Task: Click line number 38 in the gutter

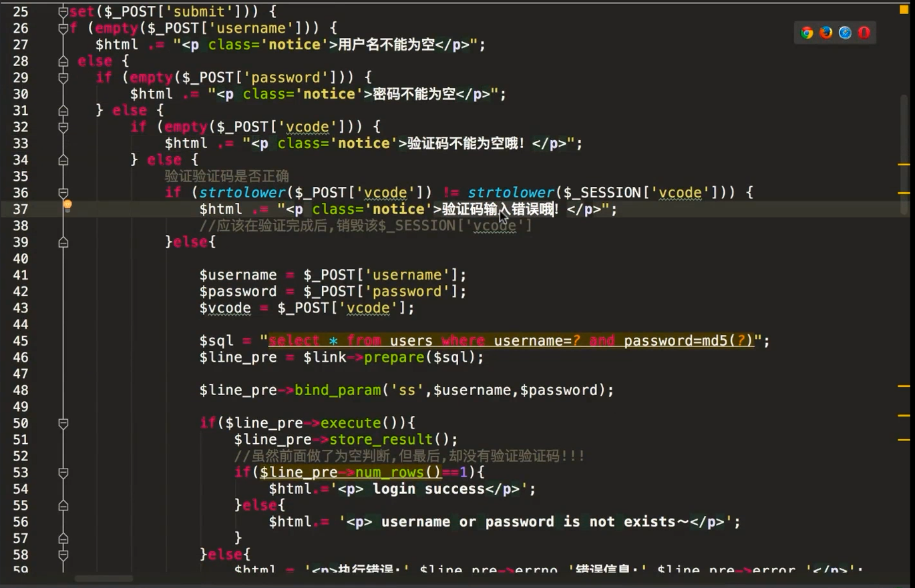Action: [x=21, y=226]
